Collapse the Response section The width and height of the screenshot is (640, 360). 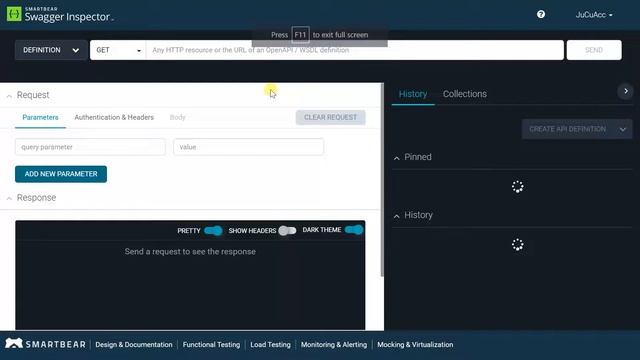(x=9, y=198)
